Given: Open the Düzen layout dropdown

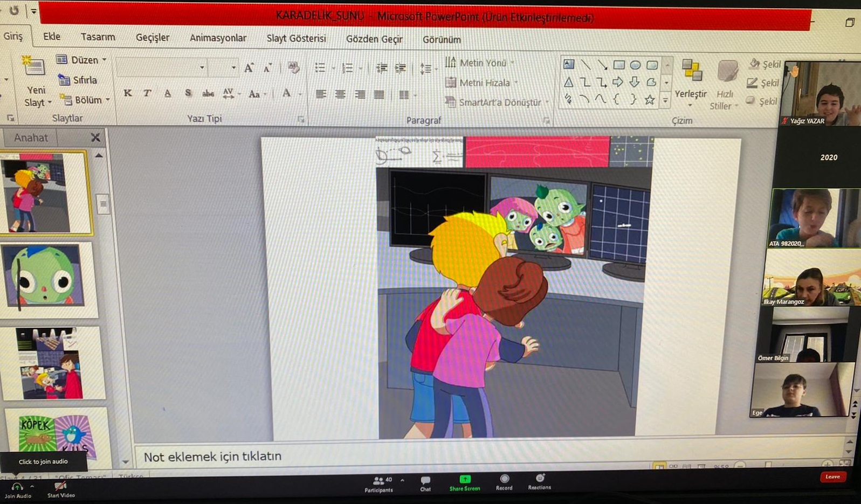Looking at the screenshot, I should pos(81,60).
